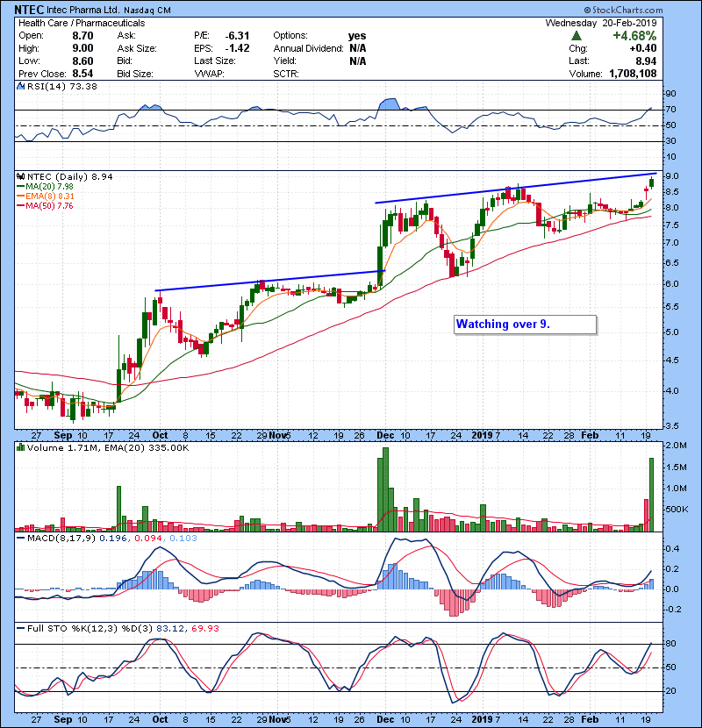Click the 9.0 price axis label
Viewport: 702px width, 728px height.
(672, 176)
